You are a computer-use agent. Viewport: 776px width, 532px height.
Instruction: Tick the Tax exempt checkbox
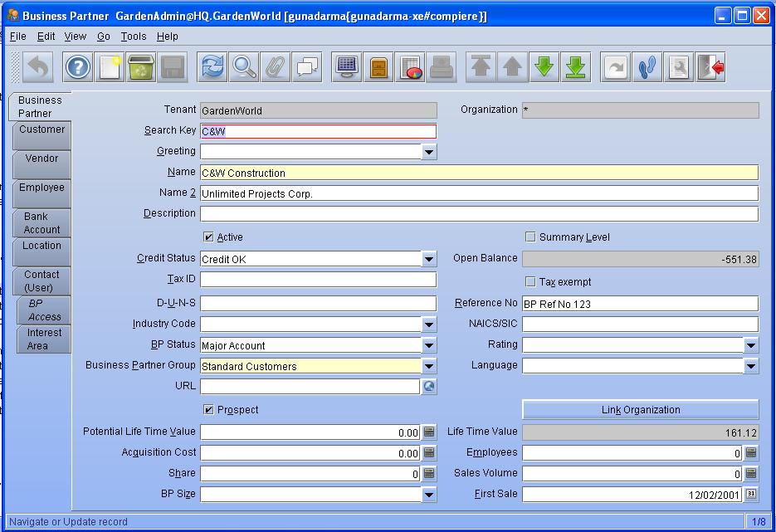click(530, 281)
